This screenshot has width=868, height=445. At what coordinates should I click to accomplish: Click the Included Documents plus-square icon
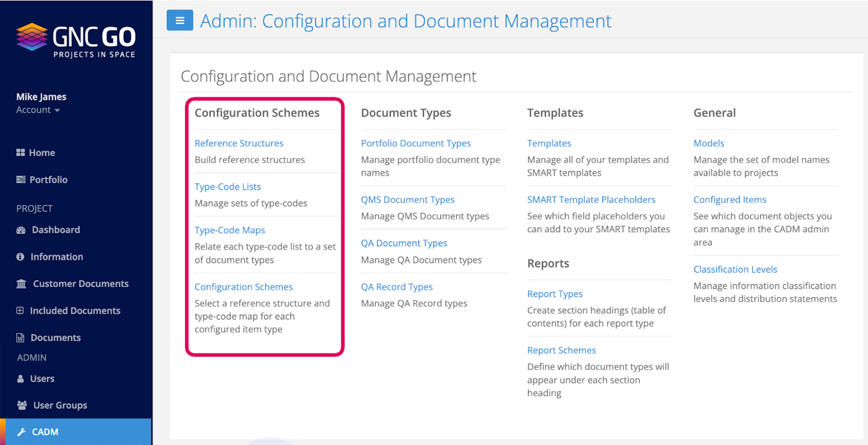(x=20, y=311)
